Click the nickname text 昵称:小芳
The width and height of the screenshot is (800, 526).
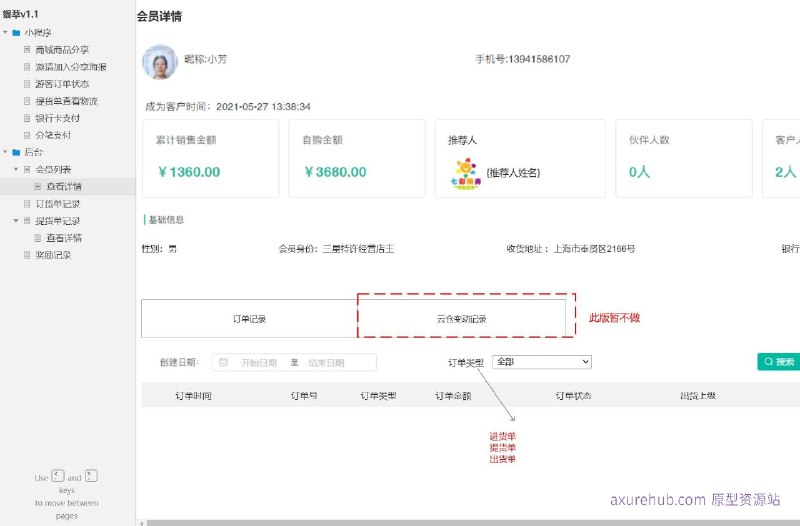point(206,59)
